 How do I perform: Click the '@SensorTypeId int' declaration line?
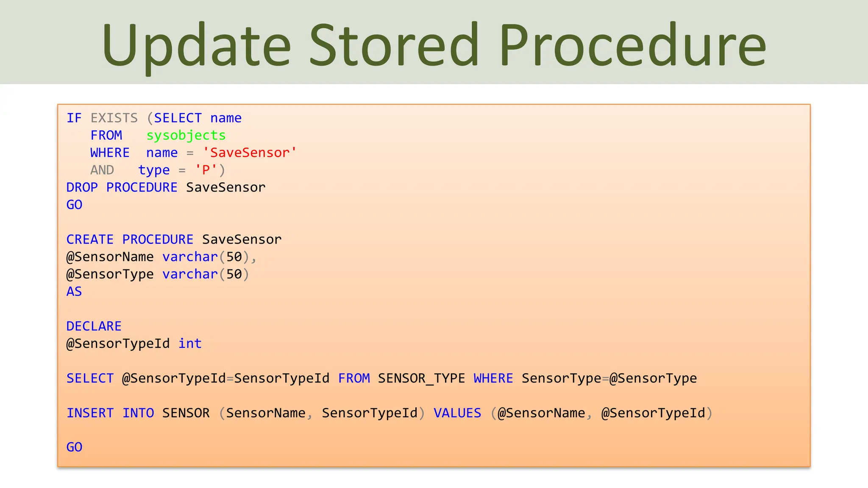coord(134,344)
